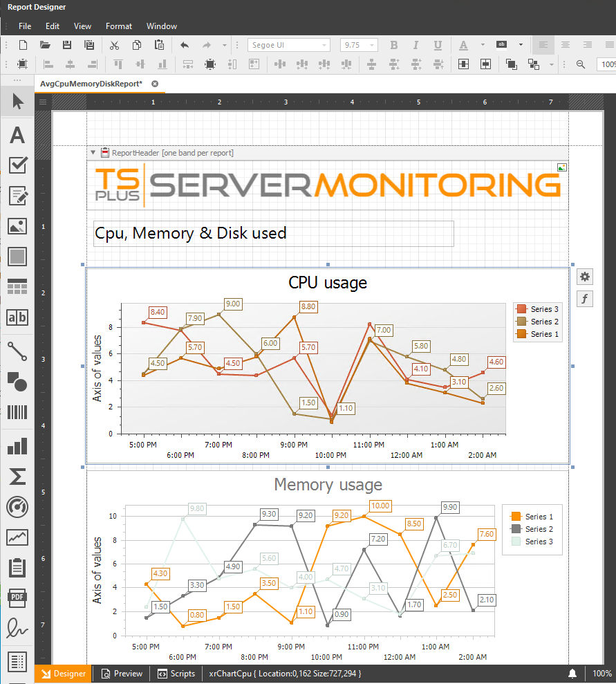Toggle italic formatting in the toolbar

[416, 45]
